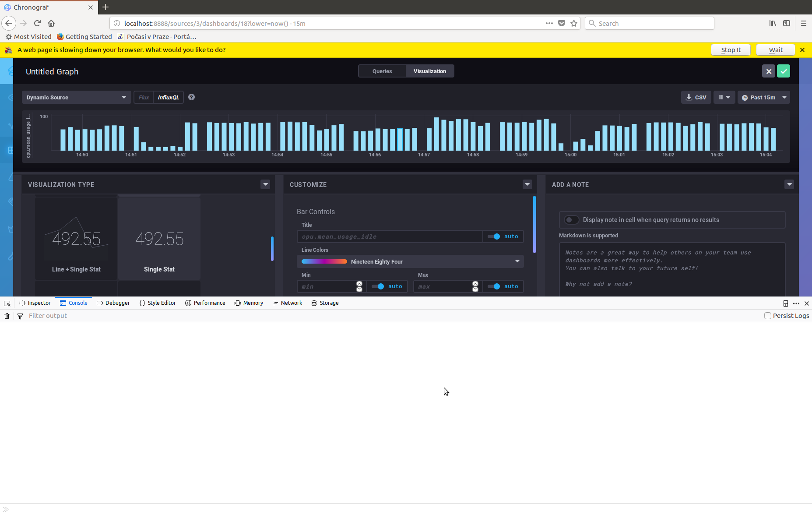
Task: Open the query help question mark icon
Action: click(x=191, y=97)
